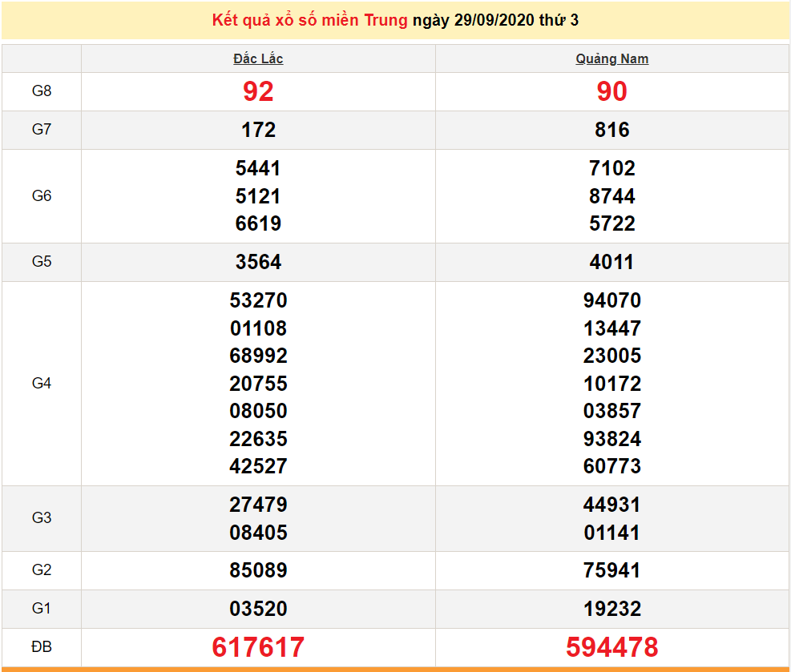Select the G6 number 7102
This screenshot has width=791, height=672.
click(x=612, y=168)
